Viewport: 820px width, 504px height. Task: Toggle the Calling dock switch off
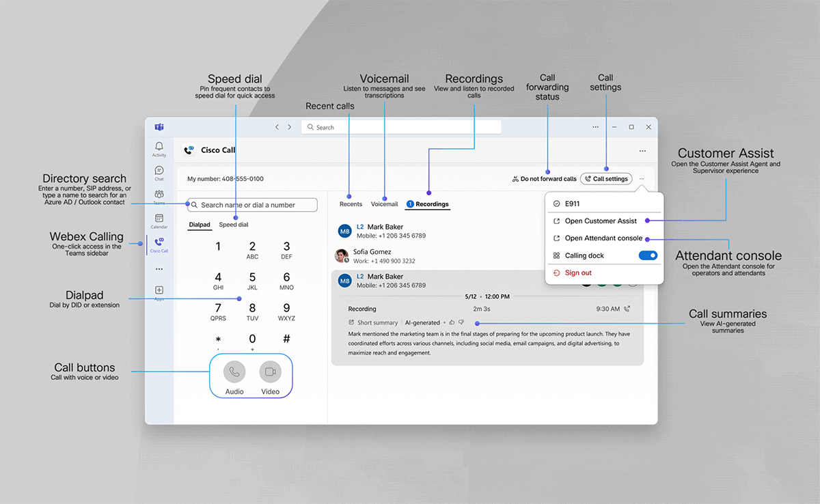coord(648,255)
